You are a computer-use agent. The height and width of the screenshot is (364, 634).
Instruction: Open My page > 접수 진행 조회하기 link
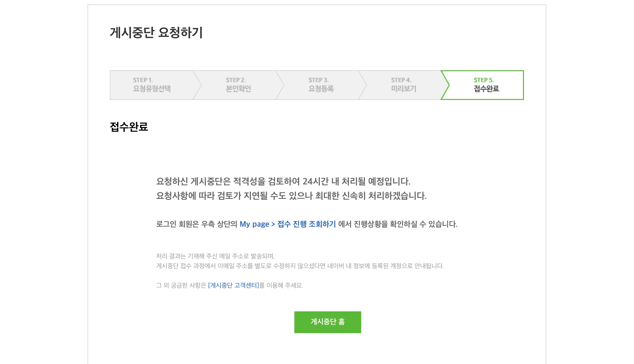(287, 224)
